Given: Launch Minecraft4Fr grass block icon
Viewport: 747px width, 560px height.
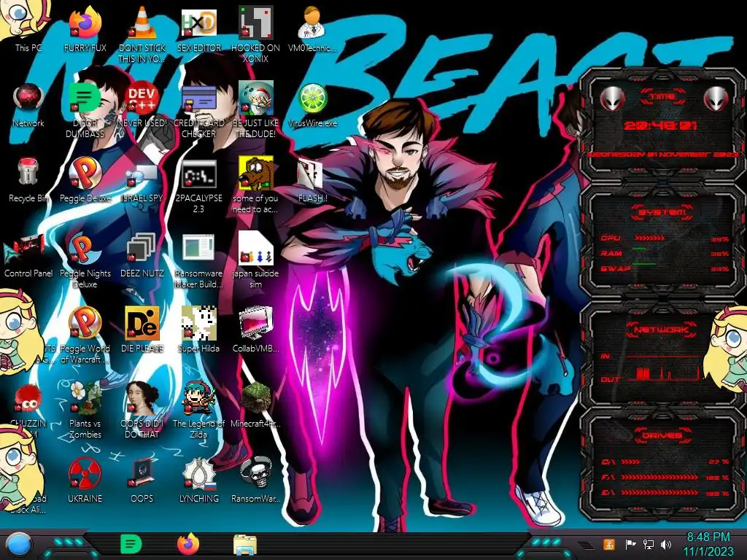Looking at the screenshot, I should (x=255, y=405).
